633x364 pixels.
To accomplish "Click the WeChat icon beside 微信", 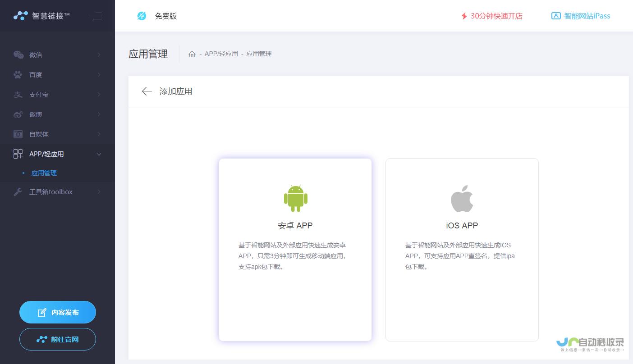I will point(18,55).
